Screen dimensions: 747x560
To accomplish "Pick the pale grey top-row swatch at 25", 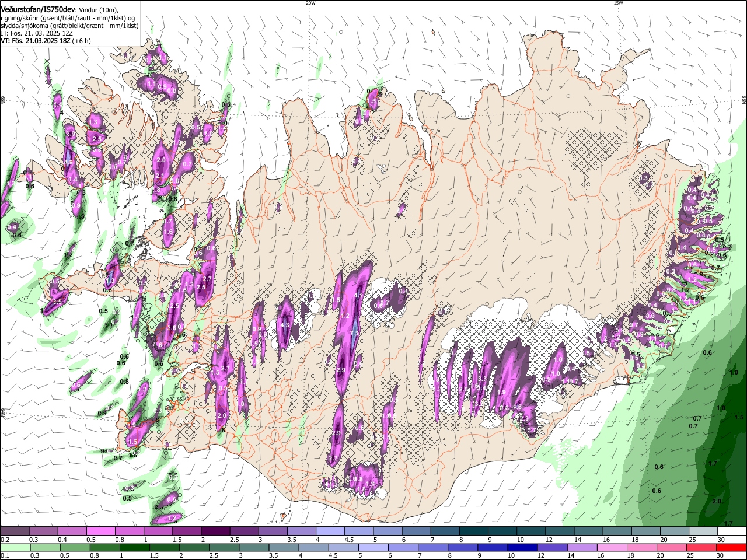I will click(x=703, y=531).
